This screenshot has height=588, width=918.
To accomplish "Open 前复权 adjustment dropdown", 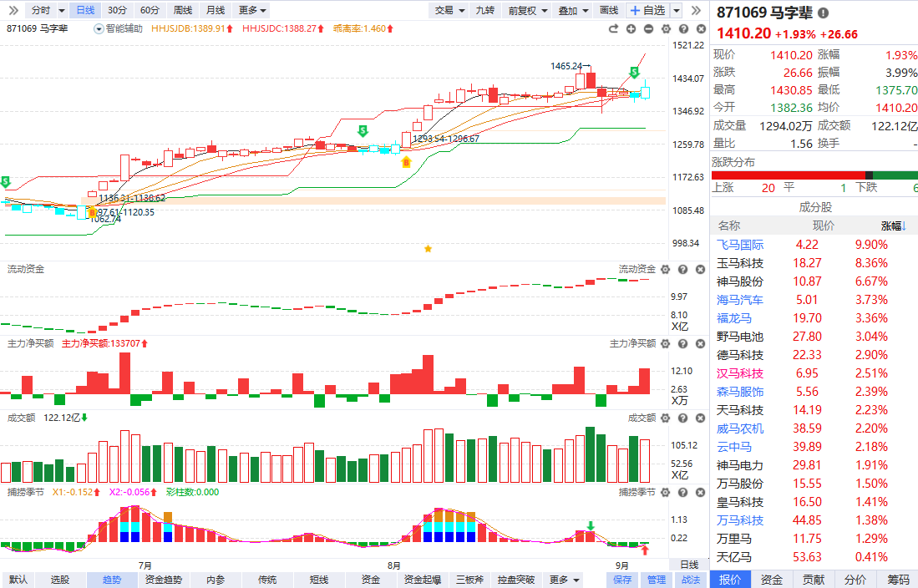I will (528, 10).
